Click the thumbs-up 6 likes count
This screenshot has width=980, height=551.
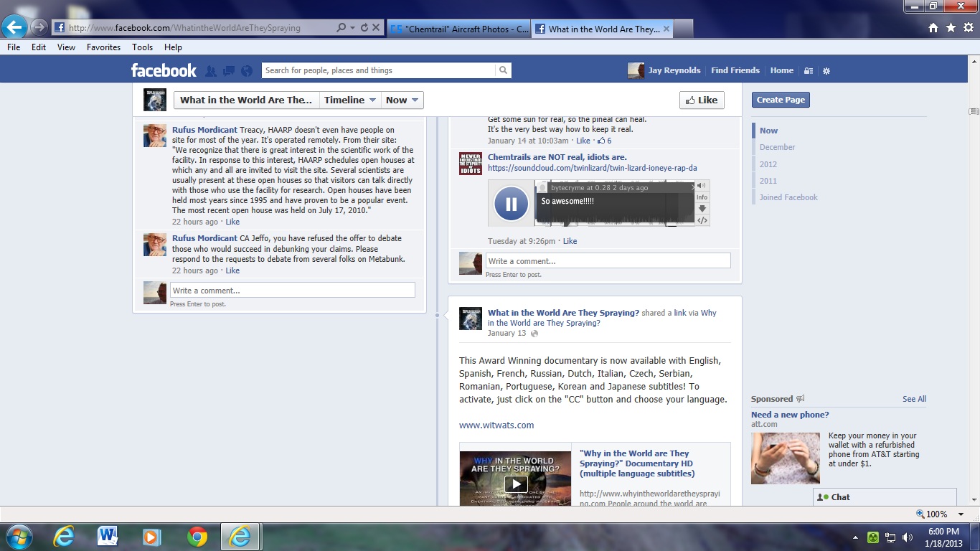pyautogui.click(x=604, y=141)
